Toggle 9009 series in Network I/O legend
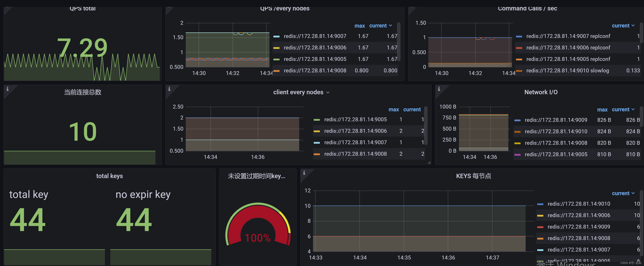The width and height of the screenshot is (644, 266). click(x=556, y=120)
